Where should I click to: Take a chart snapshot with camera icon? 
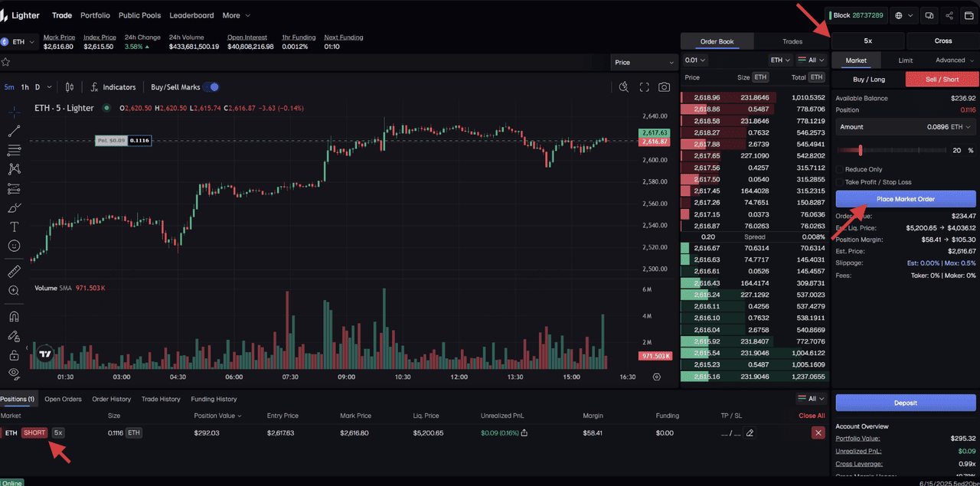point(664,87)
